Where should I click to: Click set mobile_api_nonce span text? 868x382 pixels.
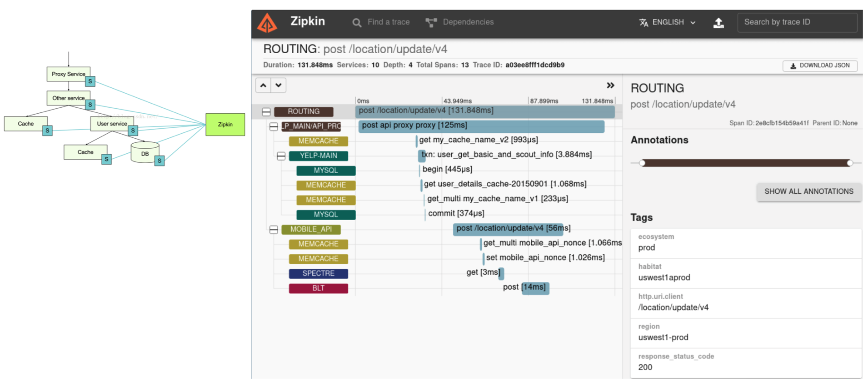tap(545, 258)
